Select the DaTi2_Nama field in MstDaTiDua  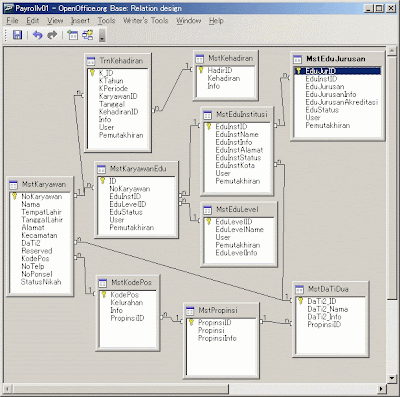coord(328,309)
